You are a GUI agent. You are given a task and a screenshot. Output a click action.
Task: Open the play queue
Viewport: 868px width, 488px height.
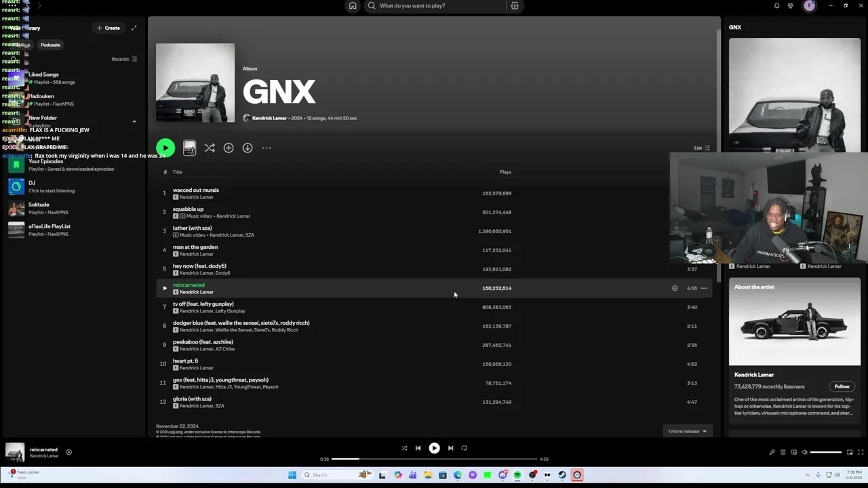click(x=783, y=452)
